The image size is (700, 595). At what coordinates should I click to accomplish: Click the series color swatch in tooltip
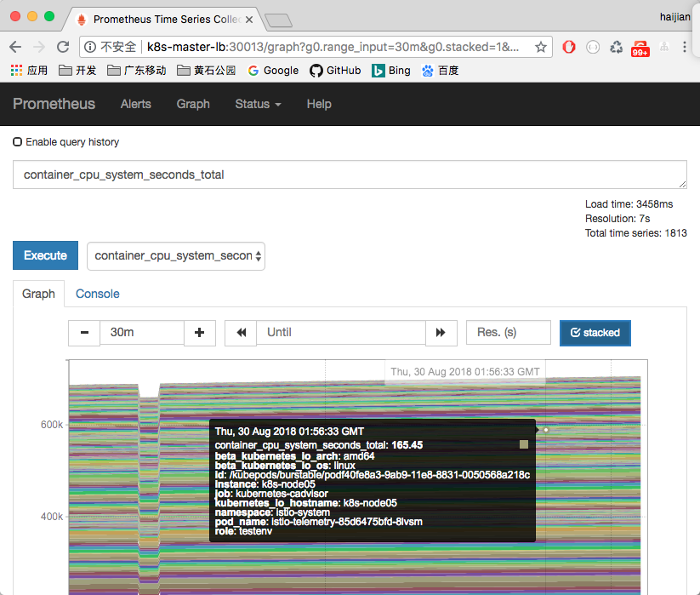click(x=524, y=444)
